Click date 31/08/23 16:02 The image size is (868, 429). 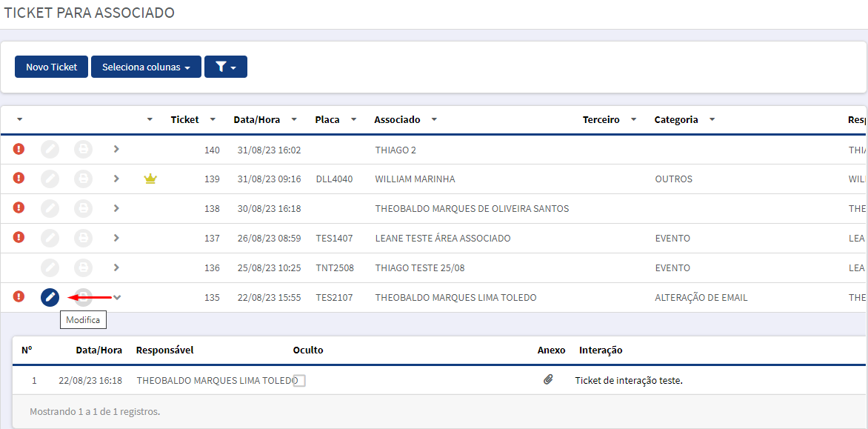click(x=269, y=150)
